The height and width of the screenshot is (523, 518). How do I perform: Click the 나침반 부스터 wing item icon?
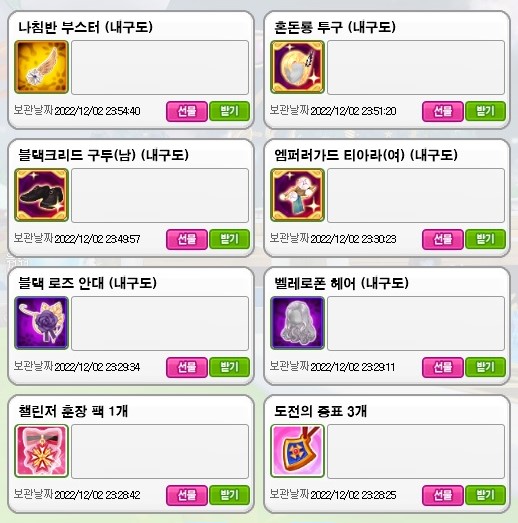coord(41,67)
